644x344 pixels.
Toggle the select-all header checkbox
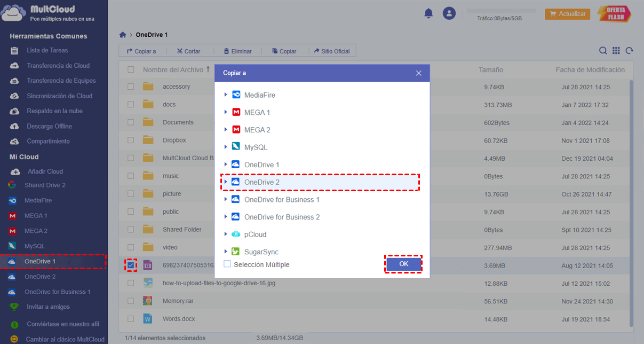click(131, 69)
